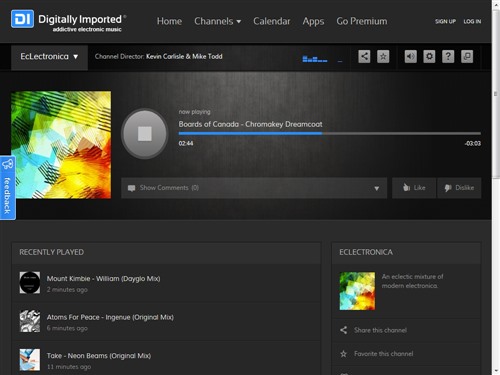Click the Like thumbs-up button
The width and height of the screenshot is (500, 375).
414,188
